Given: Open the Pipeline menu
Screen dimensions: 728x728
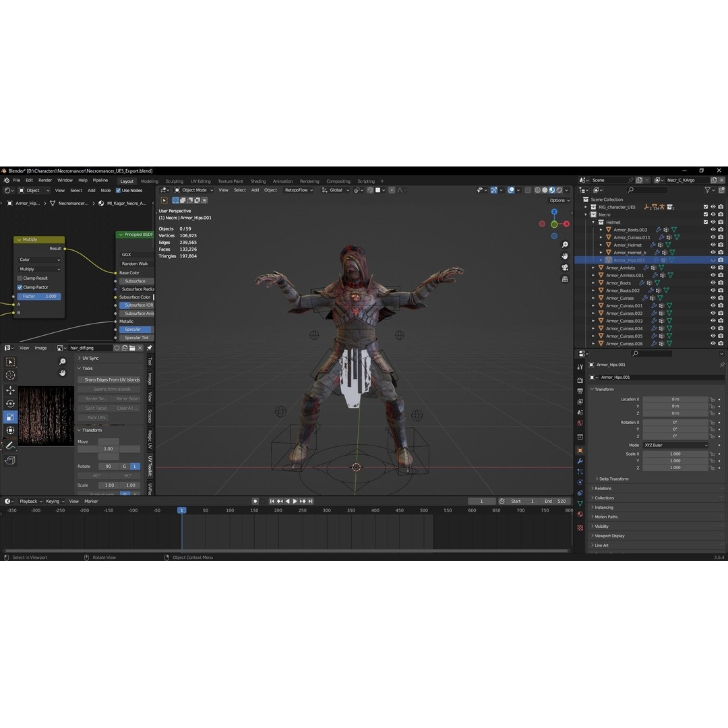Looking at the screenshot, I should 100,180.
